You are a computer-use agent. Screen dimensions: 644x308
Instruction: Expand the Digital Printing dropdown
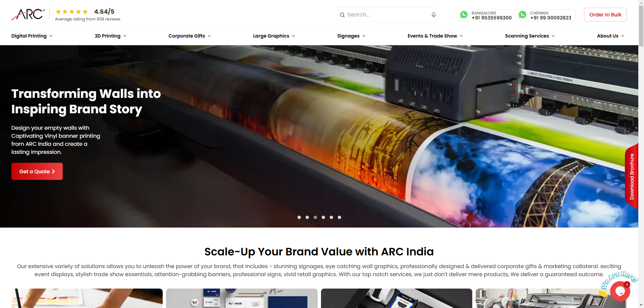pos(32,36)
